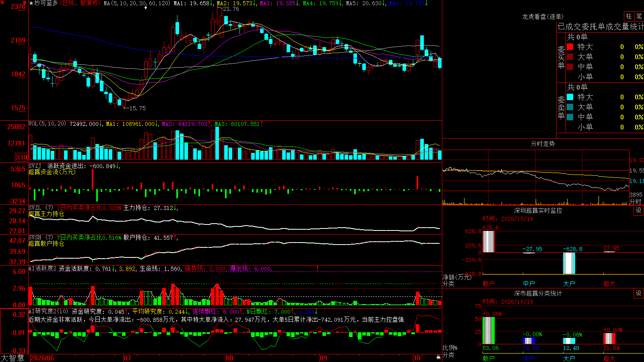The image size is (644, 362).
Task: Switch Dragon-Tiger panel to 柱 bar view
Action: pyautogui.click(x=629, y=16)
